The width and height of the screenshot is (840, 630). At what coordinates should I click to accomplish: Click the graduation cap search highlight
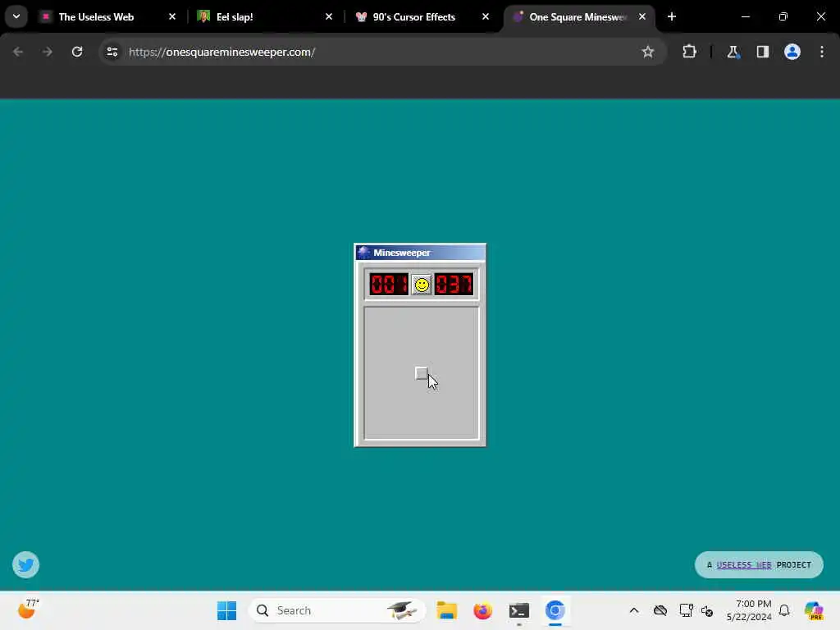coord(402,609)
